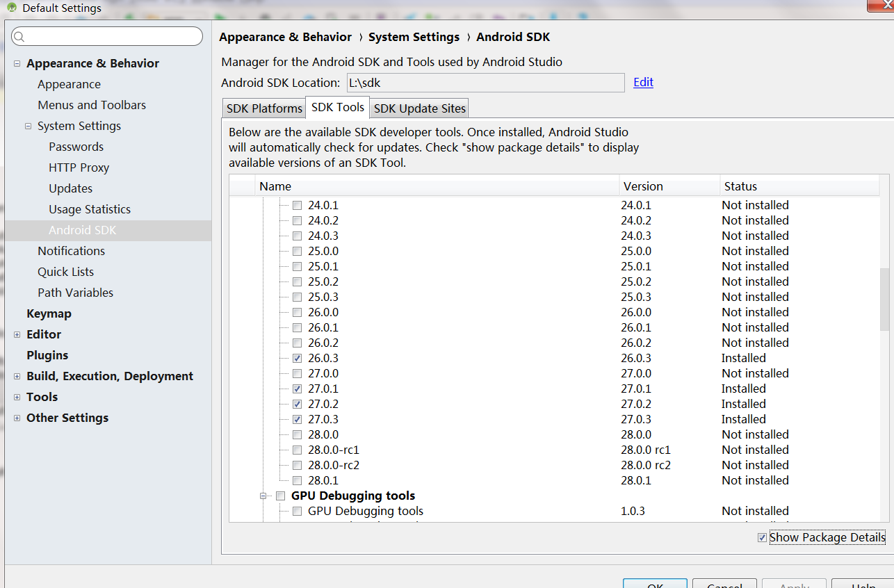Screen dimensions: 894x588
Task: Switch to SDK Platforms tab
Action: [264, 108]
